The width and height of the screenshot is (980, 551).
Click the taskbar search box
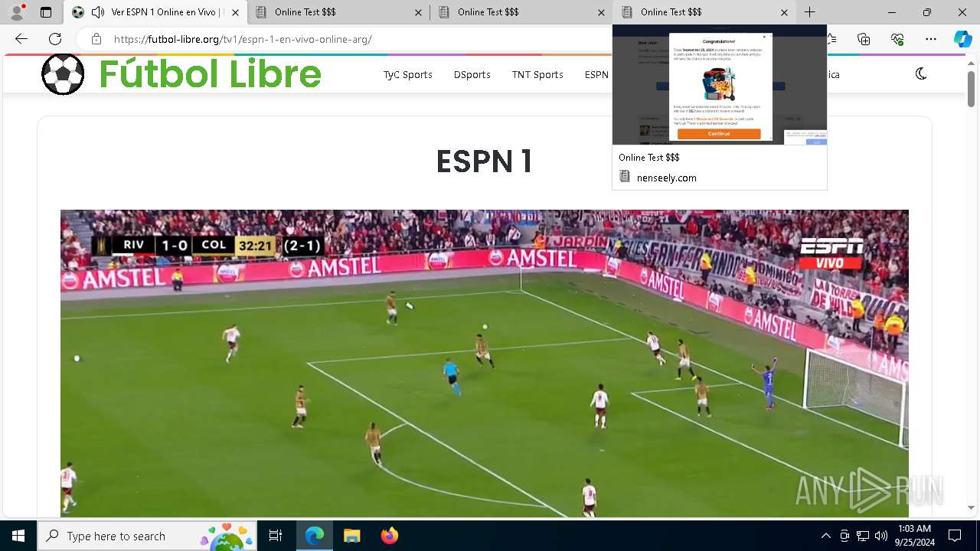click(147, 536)
